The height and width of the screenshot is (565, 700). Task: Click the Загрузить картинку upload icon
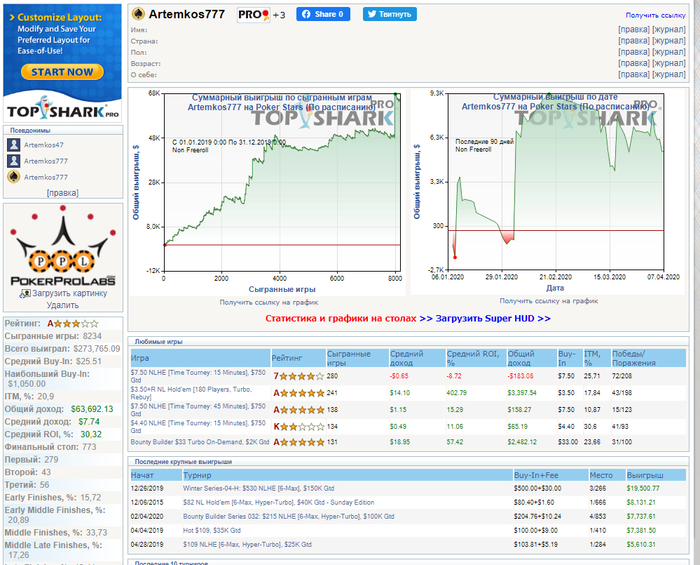25,294
